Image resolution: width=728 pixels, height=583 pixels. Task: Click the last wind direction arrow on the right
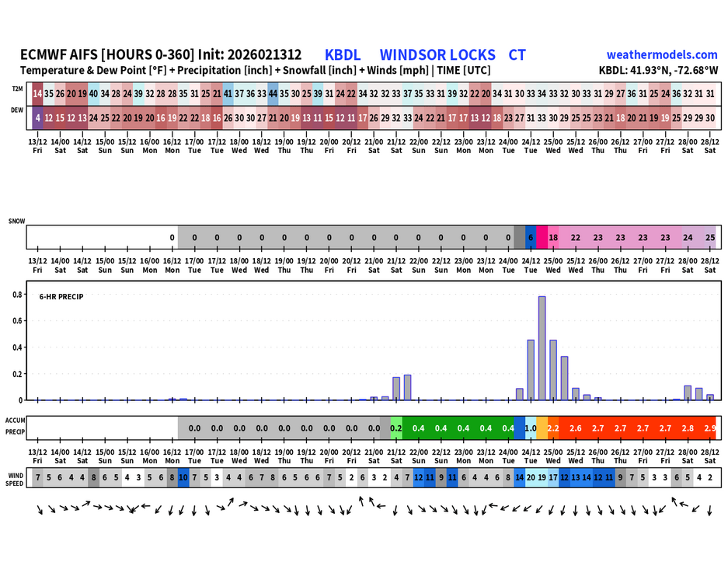point(709,510)
